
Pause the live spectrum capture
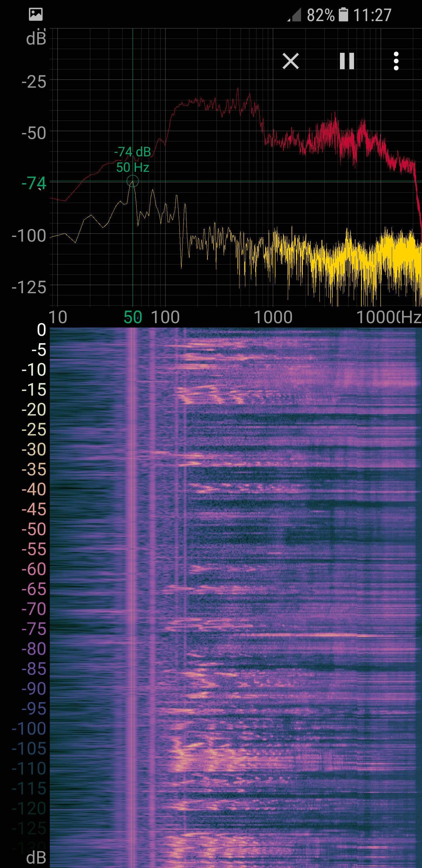[347, 61]
